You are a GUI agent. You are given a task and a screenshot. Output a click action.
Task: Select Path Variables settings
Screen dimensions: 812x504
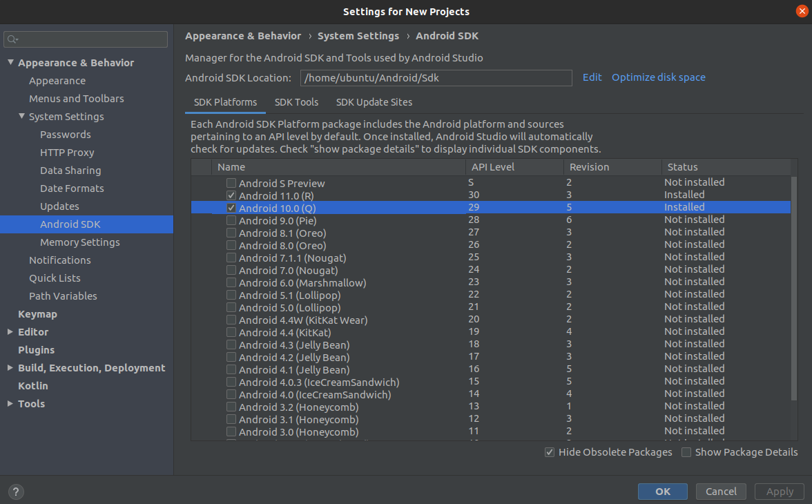(x=63, y=295)
